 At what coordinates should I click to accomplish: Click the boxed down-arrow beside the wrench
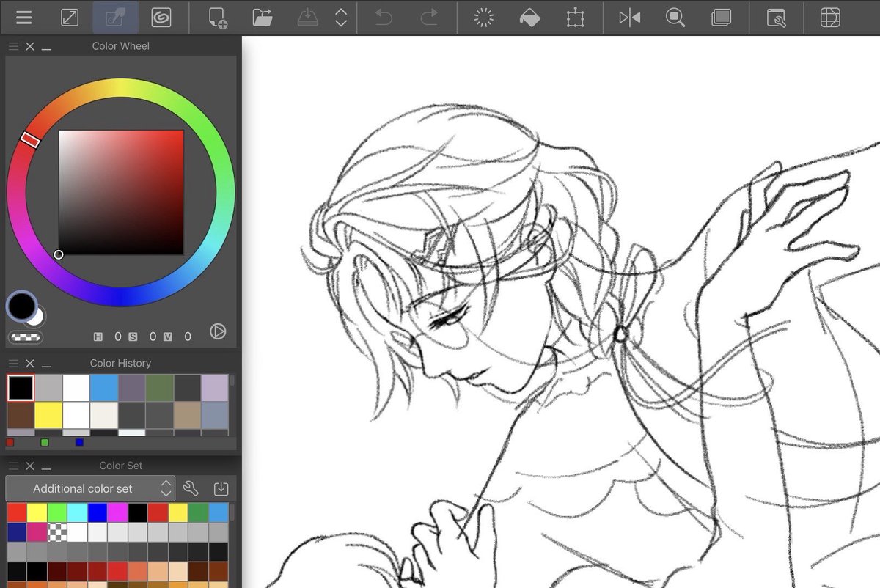pos(221,488)
